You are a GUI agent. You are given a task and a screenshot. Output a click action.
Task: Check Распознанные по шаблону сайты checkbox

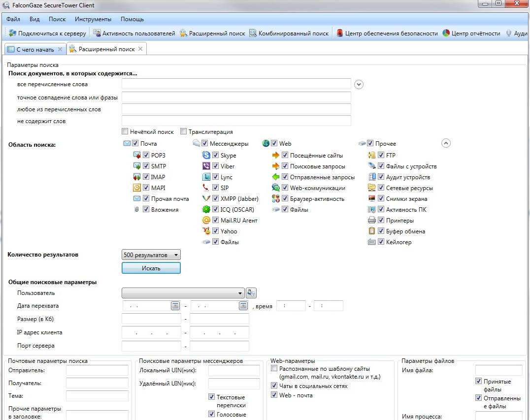click(x=274, y=368)
